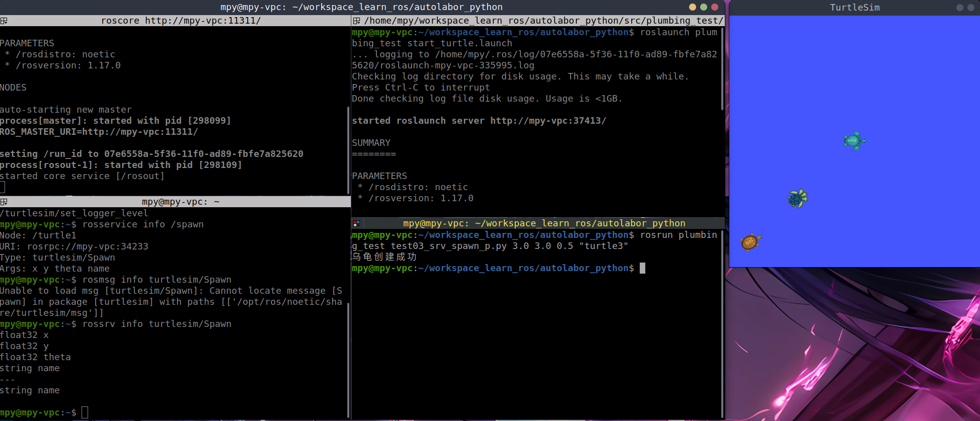This screenshot has height=421, width=980.
Task: Minimize terminal with the yellow button
Action: (x=693, y=7)
